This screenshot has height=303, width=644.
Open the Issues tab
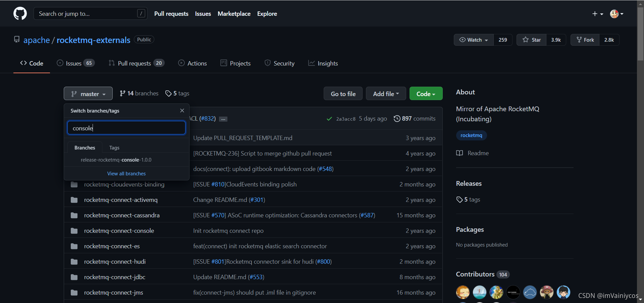pyautogui.click(x=76, y=63)
